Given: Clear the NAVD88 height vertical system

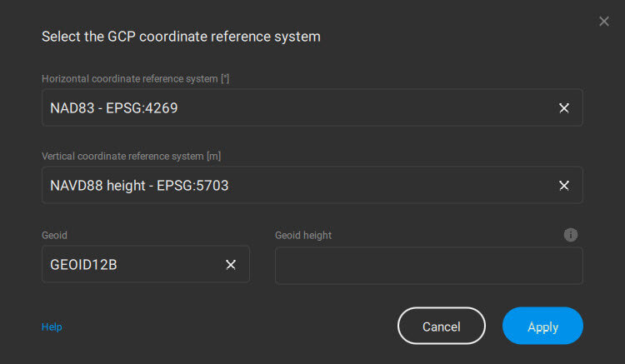Looking at the screenshot, I should point(564,186).
